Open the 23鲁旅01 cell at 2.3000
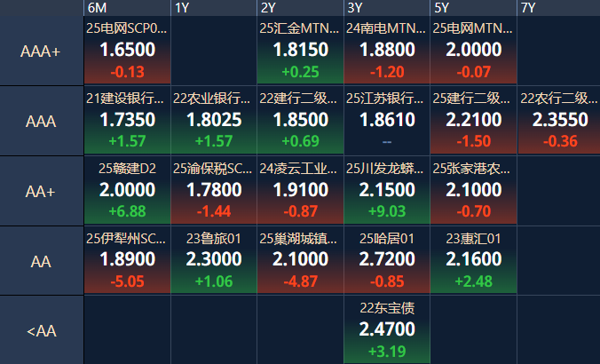 (213, 259)
